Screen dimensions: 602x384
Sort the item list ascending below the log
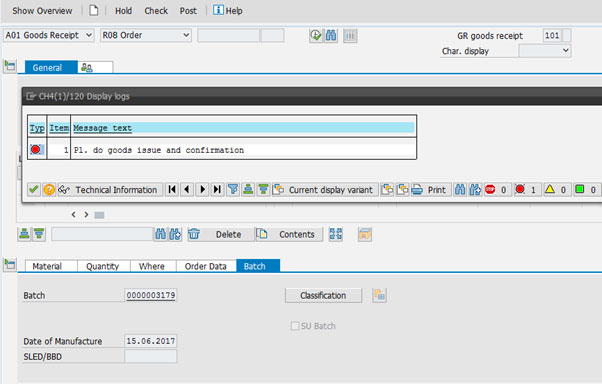click(x=24, y=233)
